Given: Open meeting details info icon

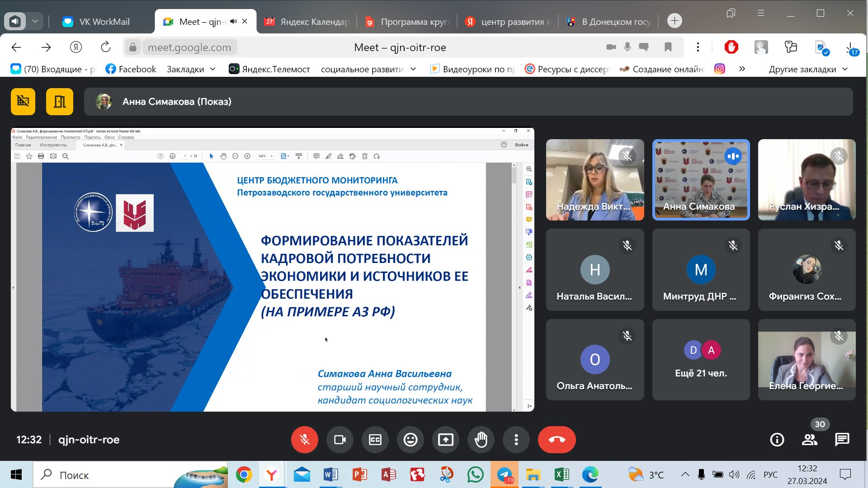Looking at the screenshot, I should [x=777, y=440].
